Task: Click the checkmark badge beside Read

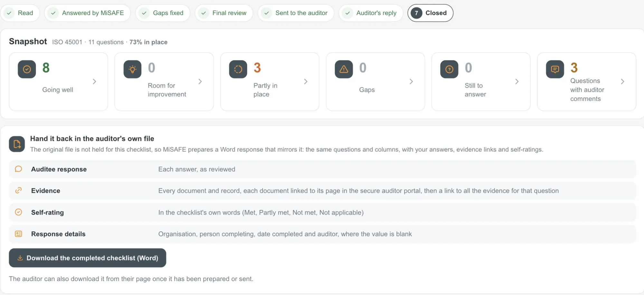Action: coord(9,13)
